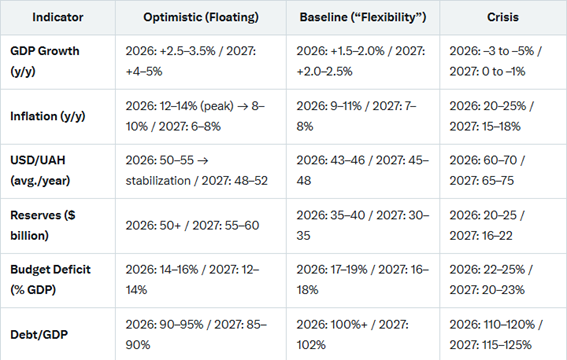This screenshot has width=567, height=360.
Task: Click baseline reserves cell 35–40
Action: tap(363, 225)
